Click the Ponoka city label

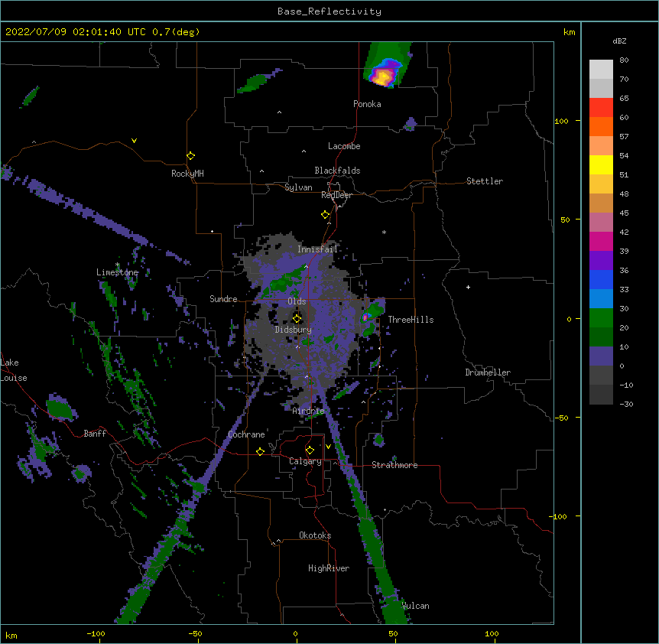pos(367,104)
